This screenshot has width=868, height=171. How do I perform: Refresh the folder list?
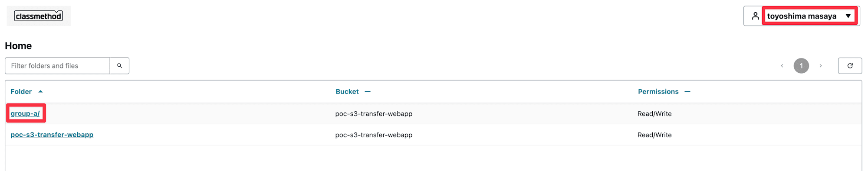click(x=850, y=66)
